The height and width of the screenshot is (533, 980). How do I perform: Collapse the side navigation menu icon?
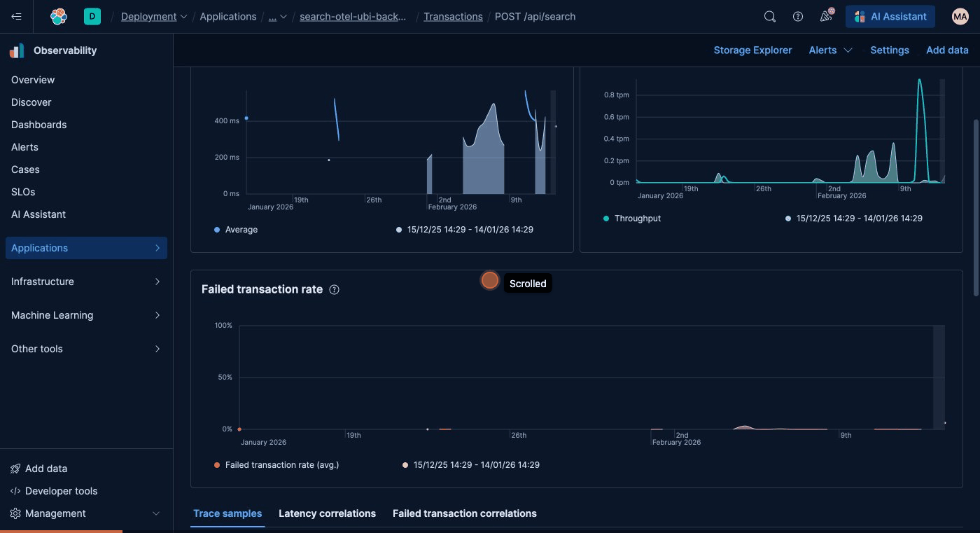(x=16, y=16)
